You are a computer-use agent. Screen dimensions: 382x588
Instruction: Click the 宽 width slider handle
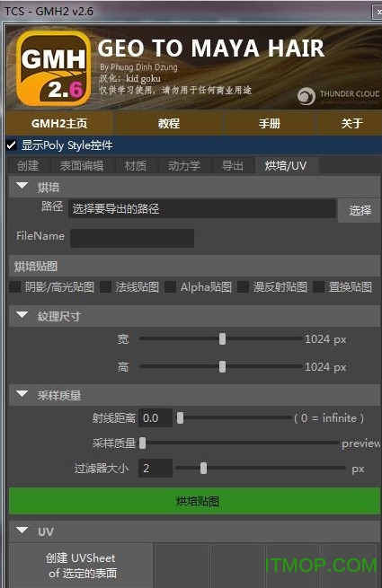tap(222, 339)
